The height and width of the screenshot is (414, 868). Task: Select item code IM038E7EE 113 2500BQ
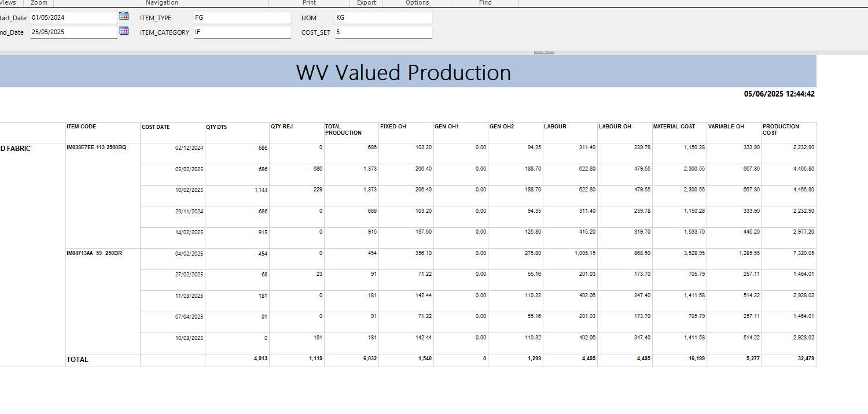96,147
